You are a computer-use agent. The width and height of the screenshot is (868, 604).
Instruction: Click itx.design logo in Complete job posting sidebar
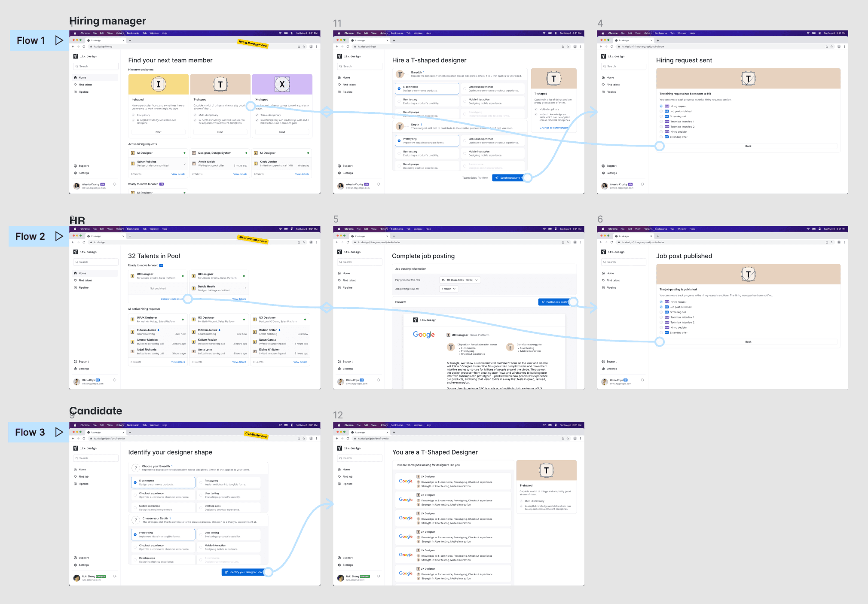pyautogui.click(x=339, y=252)
